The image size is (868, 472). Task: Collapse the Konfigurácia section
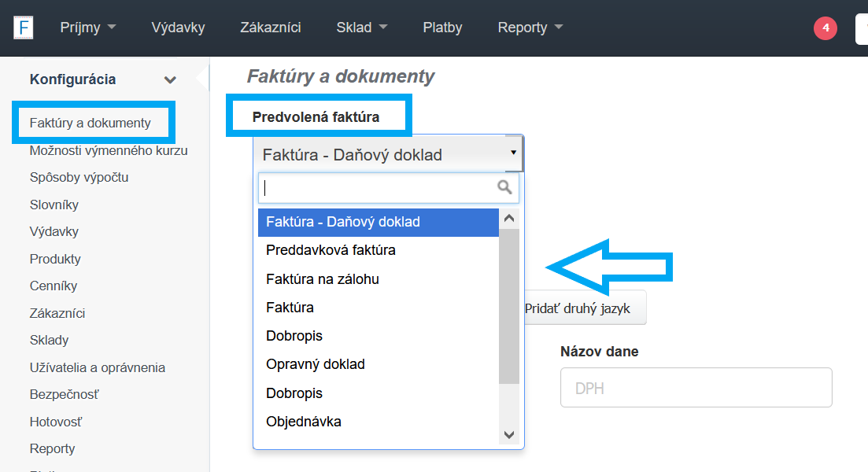click(x=169, y=79)
